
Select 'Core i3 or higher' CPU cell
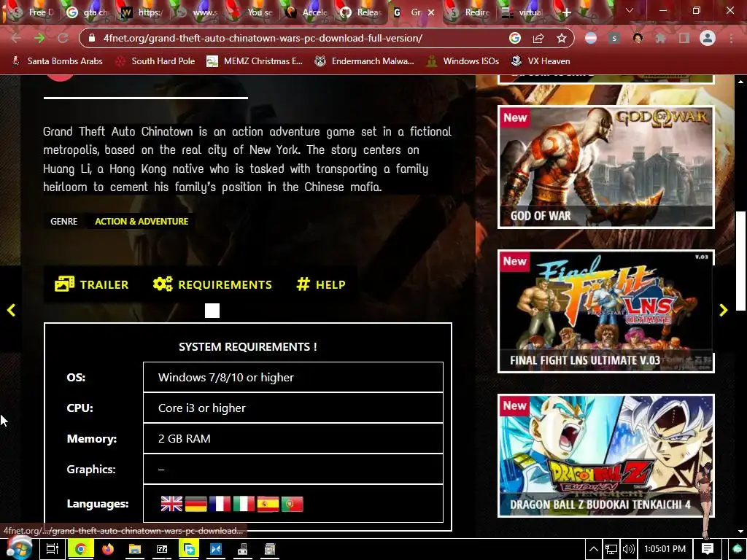293,408
